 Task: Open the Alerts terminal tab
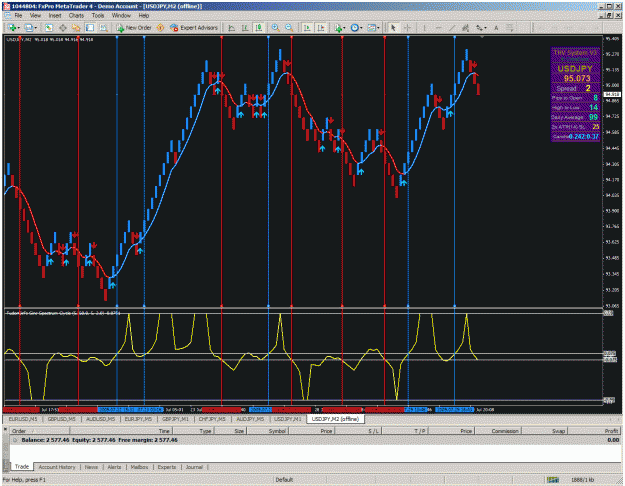click(x=114, y=467)
